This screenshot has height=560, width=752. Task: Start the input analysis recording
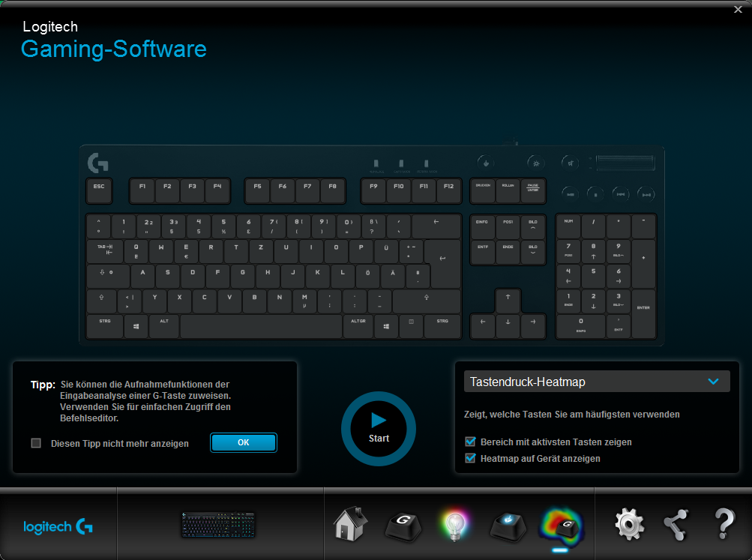(379, 429)
